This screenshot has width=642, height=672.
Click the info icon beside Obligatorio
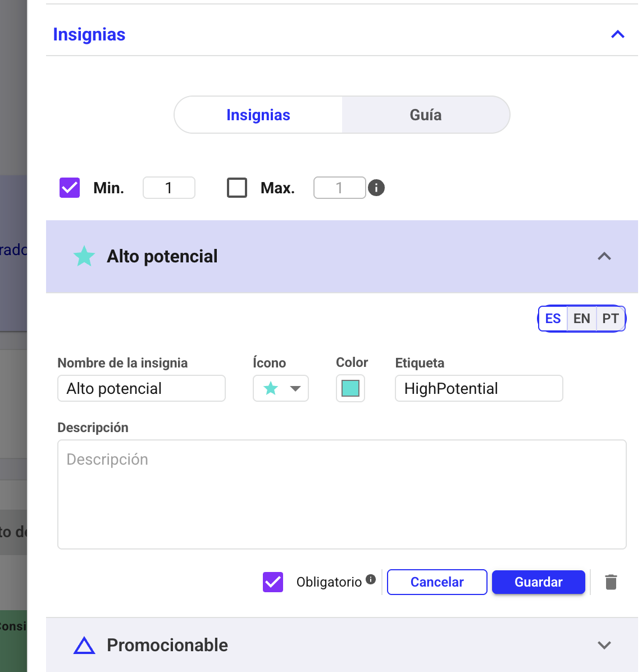pyautogui.click(x=371, y=579)
